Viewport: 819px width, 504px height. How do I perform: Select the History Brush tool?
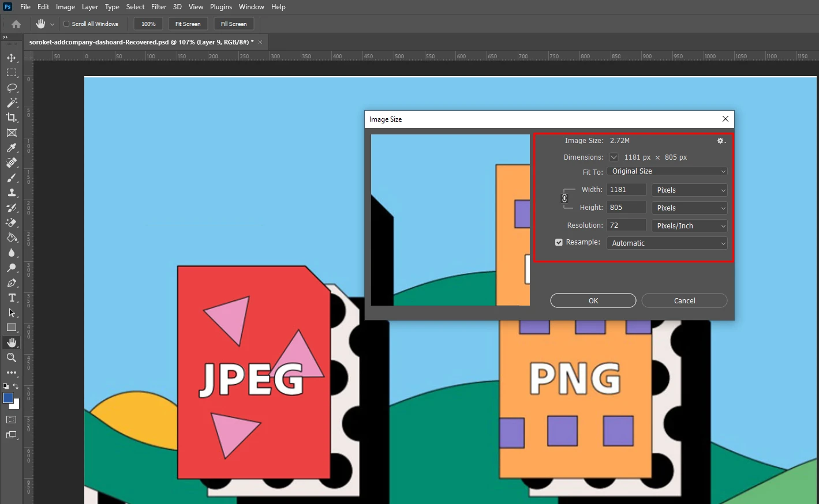click(x=12, y=208)
